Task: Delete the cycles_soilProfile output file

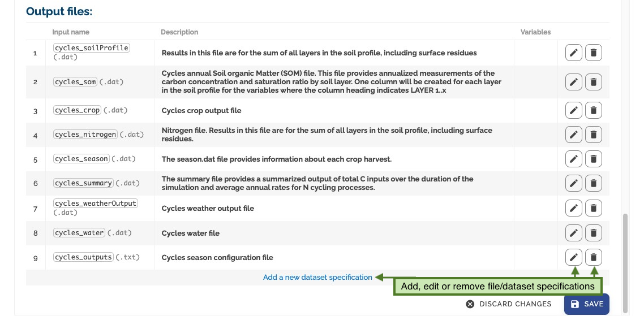Action: pos(594,53)
